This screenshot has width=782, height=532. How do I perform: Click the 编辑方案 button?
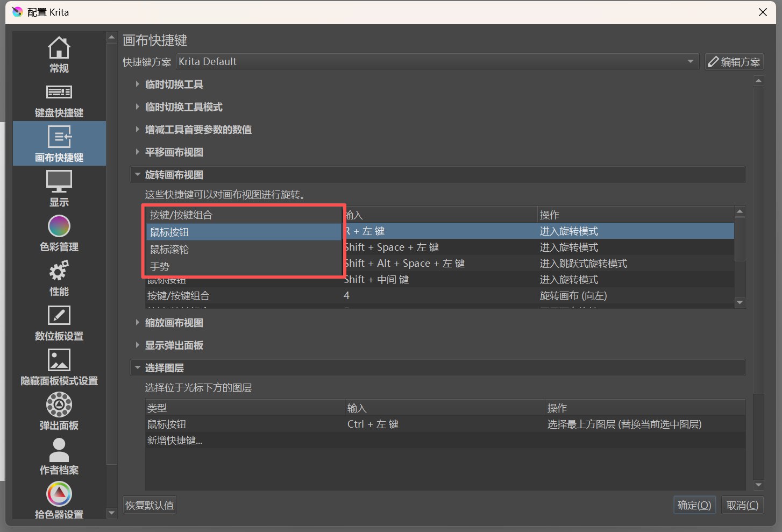point(734,62)
